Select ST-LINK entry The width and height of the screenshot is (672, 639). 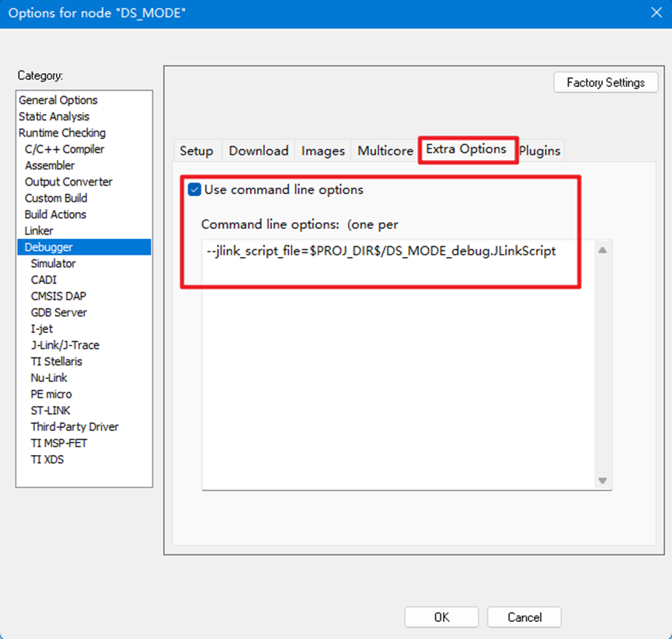(50, 410)
